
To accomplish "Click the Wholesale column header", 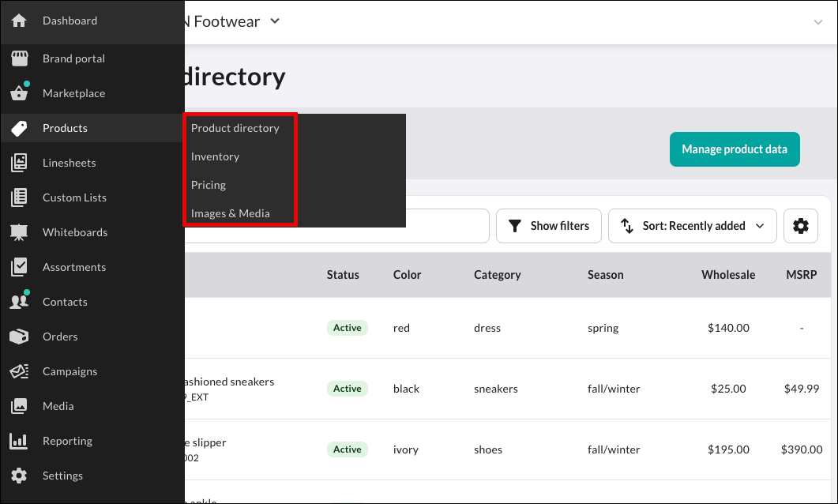I will click(728, 275).
